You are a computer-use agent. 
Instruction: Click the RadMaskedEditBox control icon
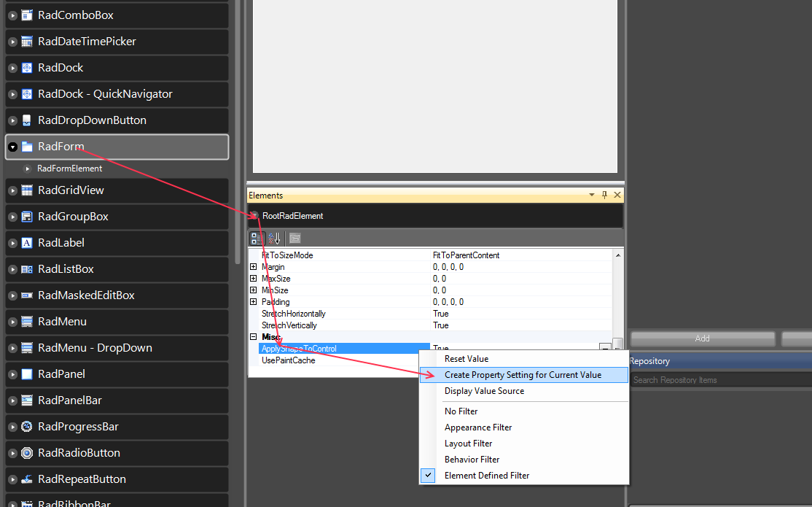click(x=27, y=295)
